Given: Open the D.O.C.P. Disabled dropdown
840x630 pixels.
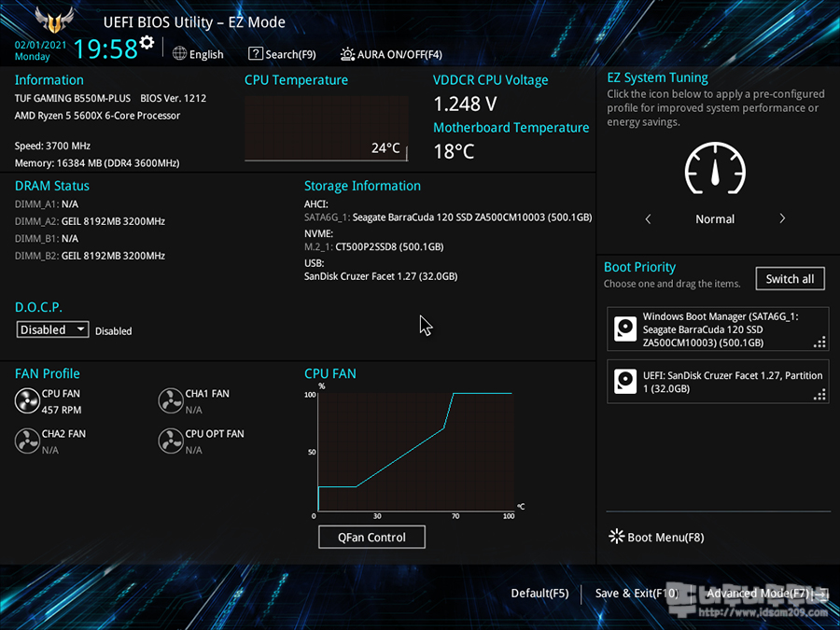Looking at the screenshot, I should point(52,329).
